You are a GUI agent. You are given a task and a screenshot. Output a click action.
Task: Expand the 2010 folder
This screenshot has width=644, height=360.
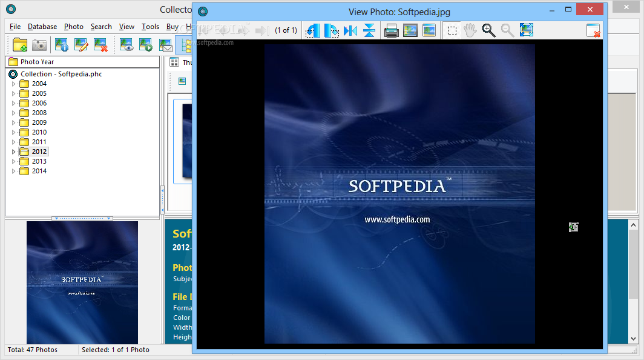coord(13,133)
